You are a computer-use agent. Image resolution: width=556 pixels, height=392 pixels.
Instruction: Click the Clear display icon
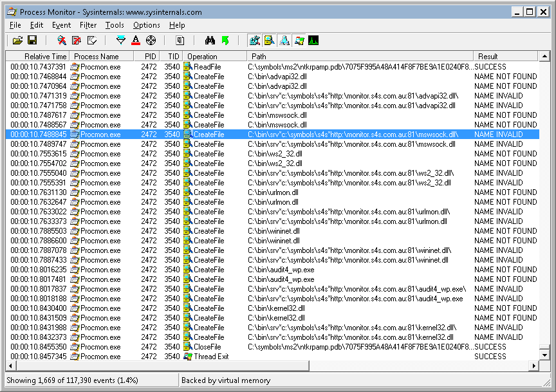point(92,41)
